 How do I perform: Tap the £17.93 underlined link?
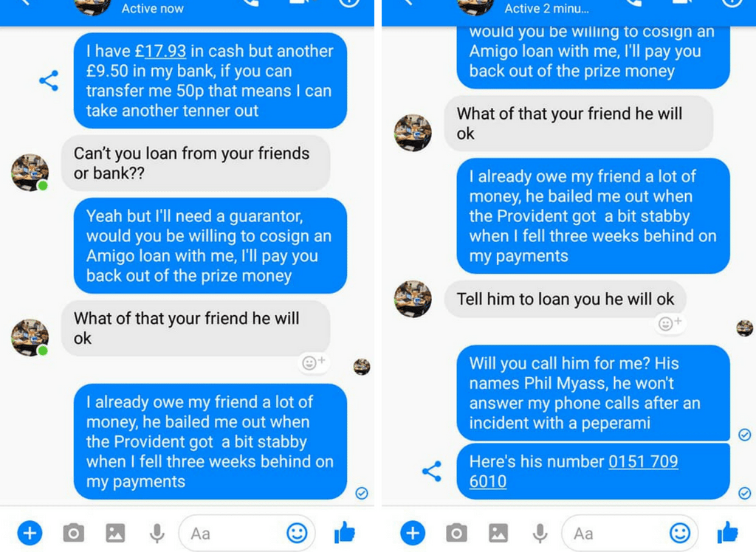point(159,51)
